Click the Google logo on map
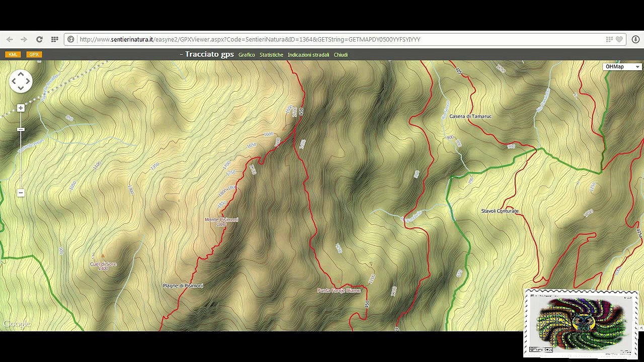This screenshot has width=644, height=362. [x=17, y=324]
